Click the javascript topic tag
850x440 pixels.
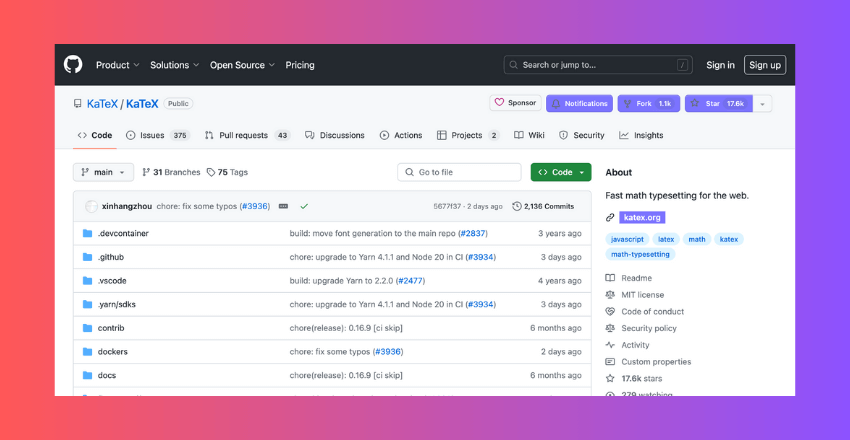tap(627, 239)
